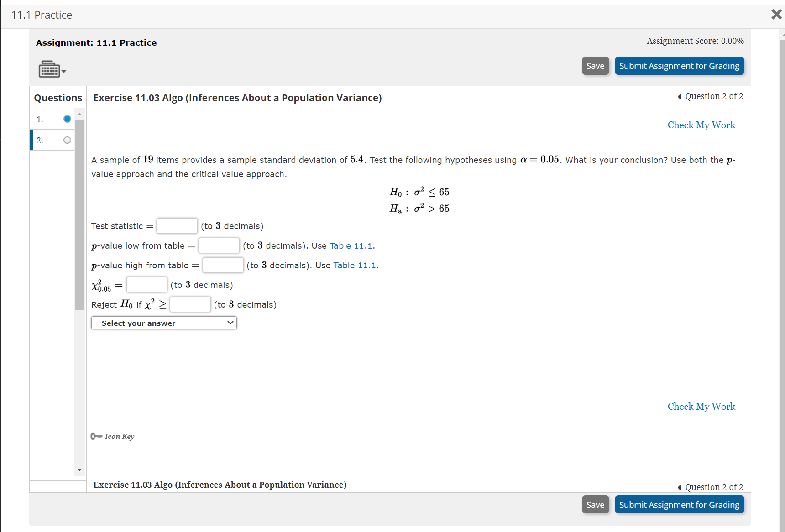Image resolution: width=785 pixels, height=532 pixels.
Task: Select the radio button for question 1
Action: coord(67,119)
